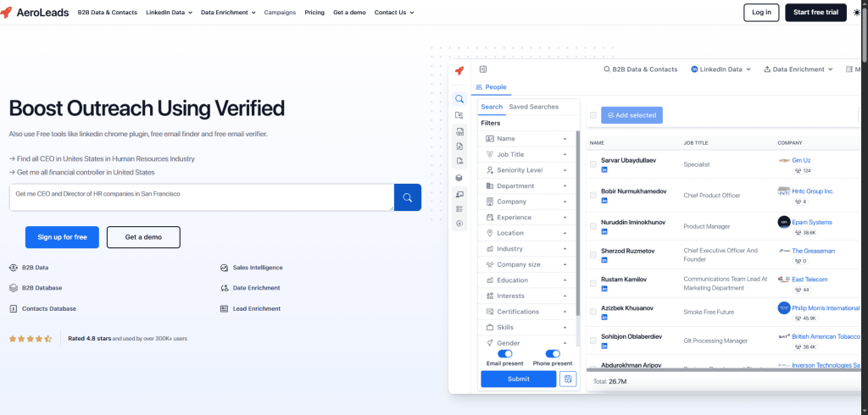Click the Sign up for free button
The image size is (868, 415).
coord(62,237)
